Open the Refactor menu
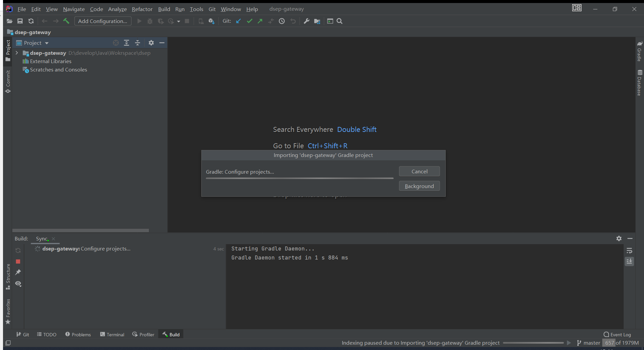Screen dimensions: 644x350 click(142, 9)
